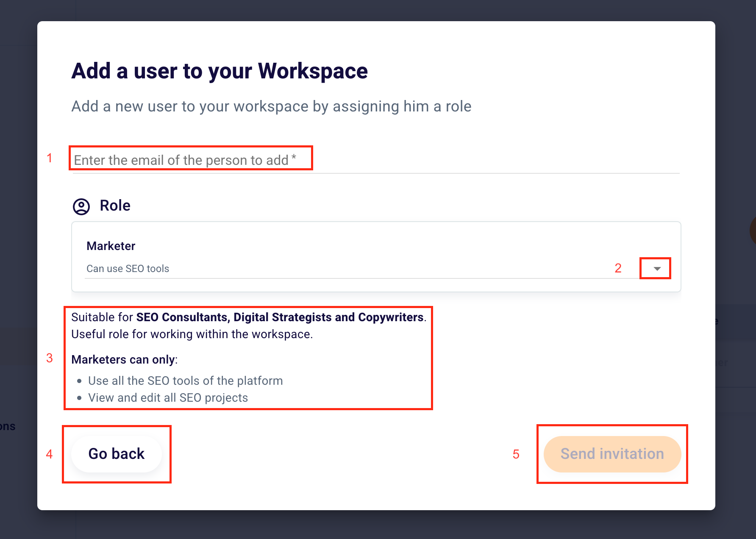This screenshot has width=756, height=539.
Task: Click the 'Add a user to your Workspace' title
Action: tap(220, 71)
